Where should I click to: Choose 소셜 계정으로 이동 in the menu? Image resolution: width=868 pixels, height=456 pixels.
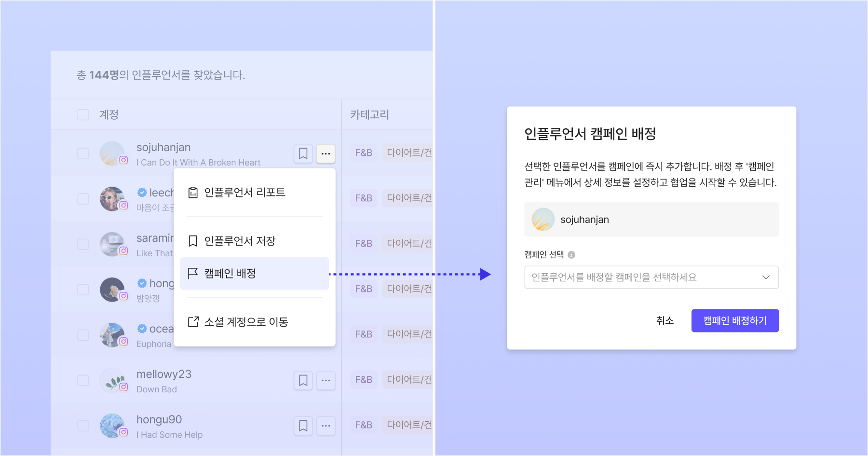pos(254,322)
